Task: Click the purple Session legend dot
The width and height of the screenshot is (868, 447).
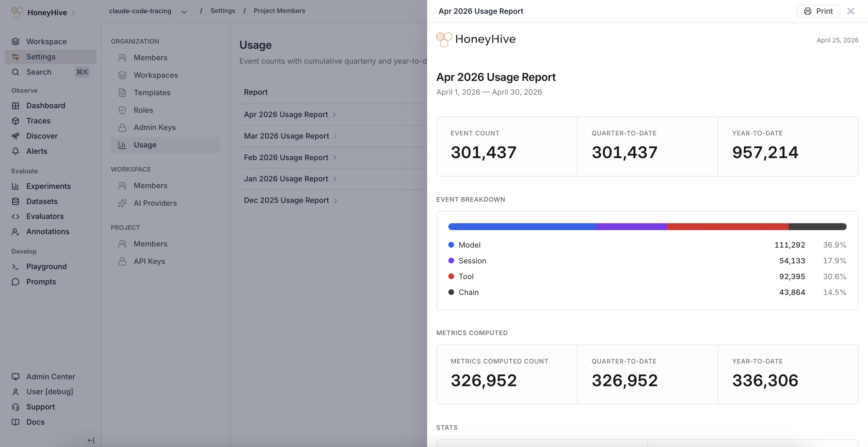Action: click(451, 261)
